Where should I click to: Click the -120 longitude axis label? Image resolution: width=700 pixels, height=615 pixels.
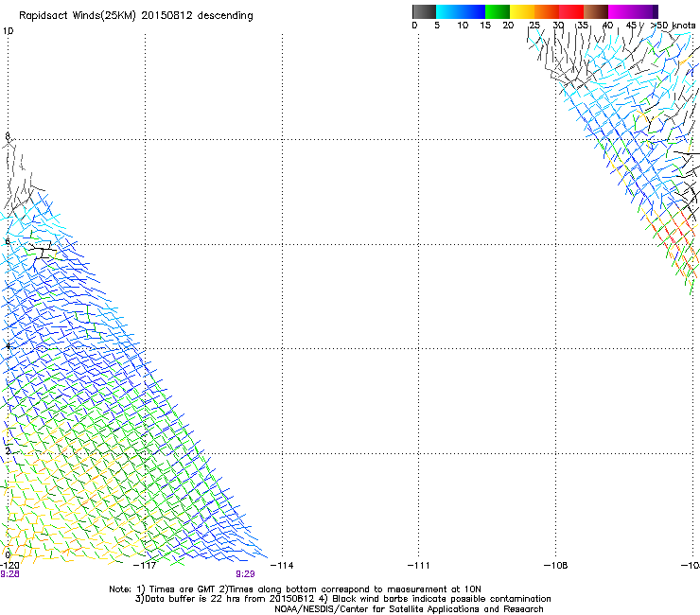click(x=9, y=566)
